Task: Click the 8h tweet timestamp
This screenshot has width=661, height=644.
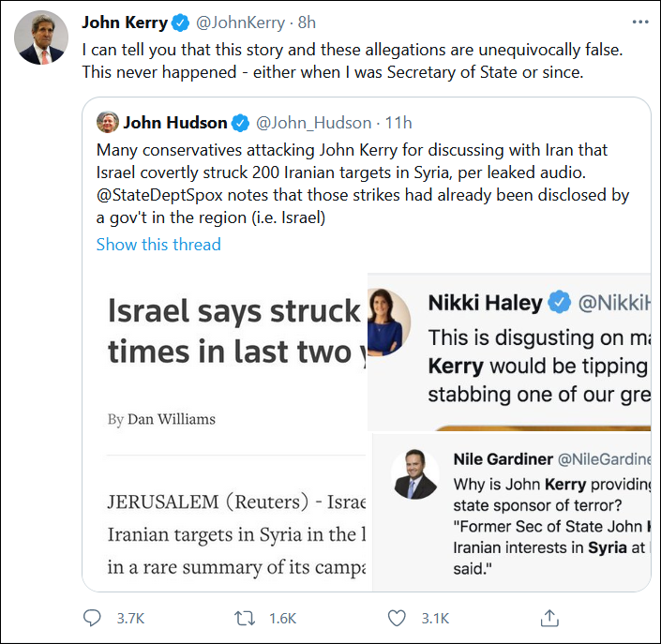Action: pyautogui.click(x=307, y=22)
